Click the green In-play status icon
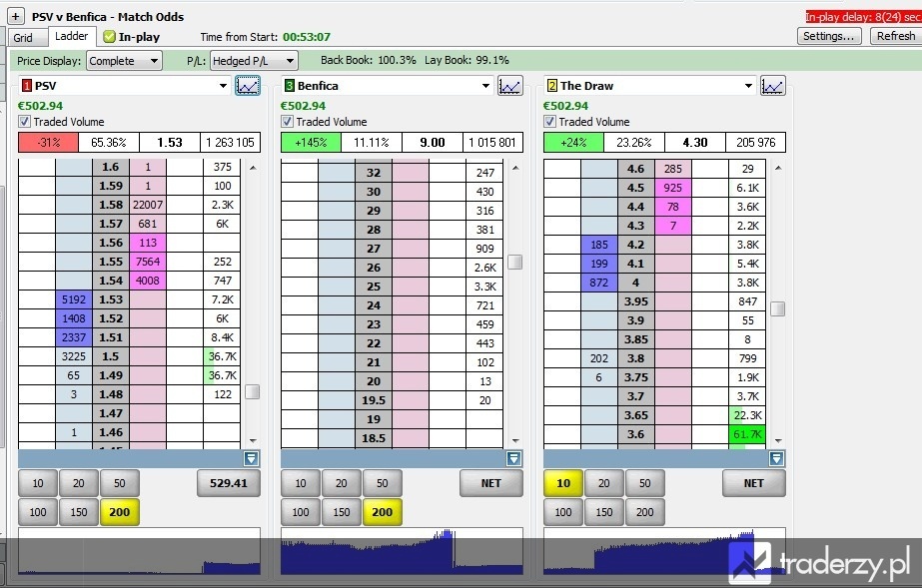This screenshot has width=922, height=588. coord(109,37)
